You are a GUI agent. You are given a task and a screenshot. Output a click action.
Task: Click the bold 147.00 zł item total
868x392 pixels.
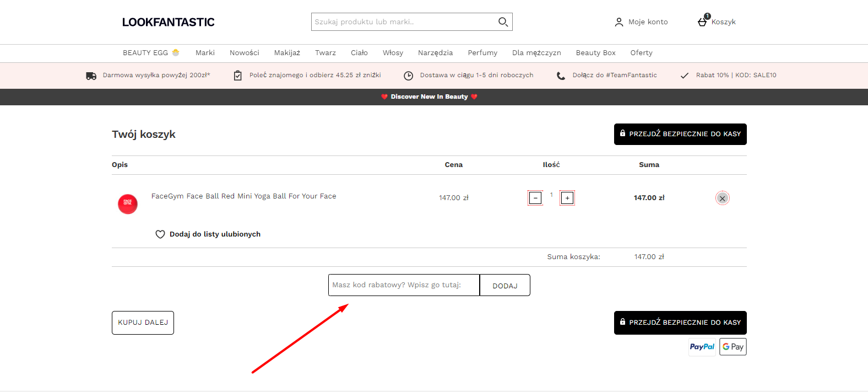tap(649, 198)
